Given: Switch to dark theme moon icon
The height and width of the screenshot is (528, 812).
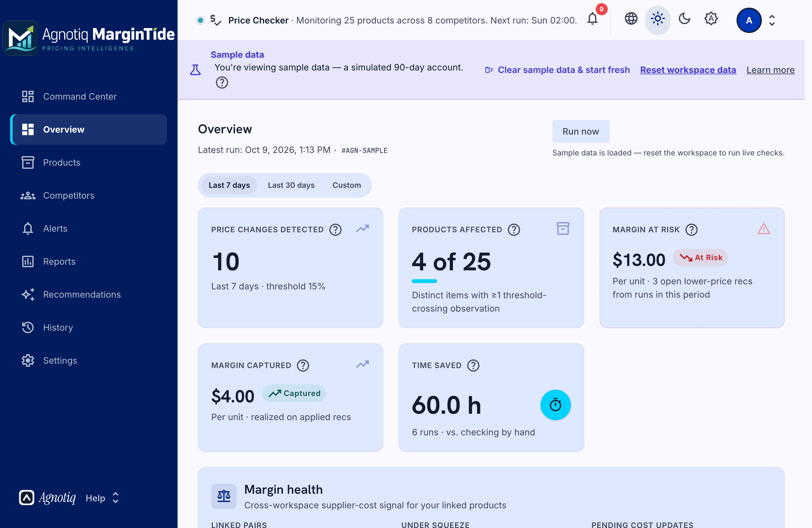Looking at the screenshot, I should (684, 19).
